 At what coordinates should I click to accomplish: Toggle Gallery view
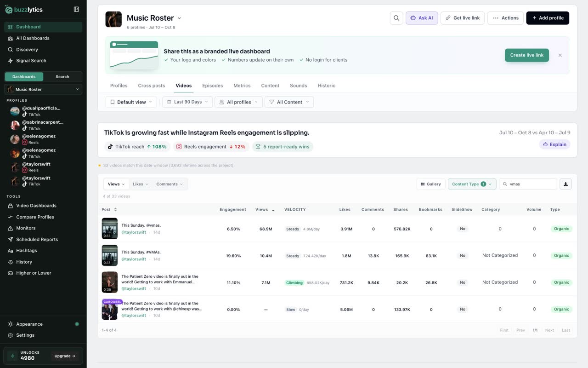(431, 184)
